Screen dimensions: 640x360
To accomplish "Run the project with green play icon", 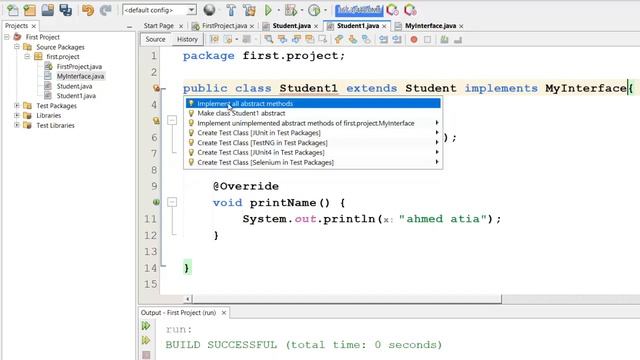I will (x=268, y=10).
